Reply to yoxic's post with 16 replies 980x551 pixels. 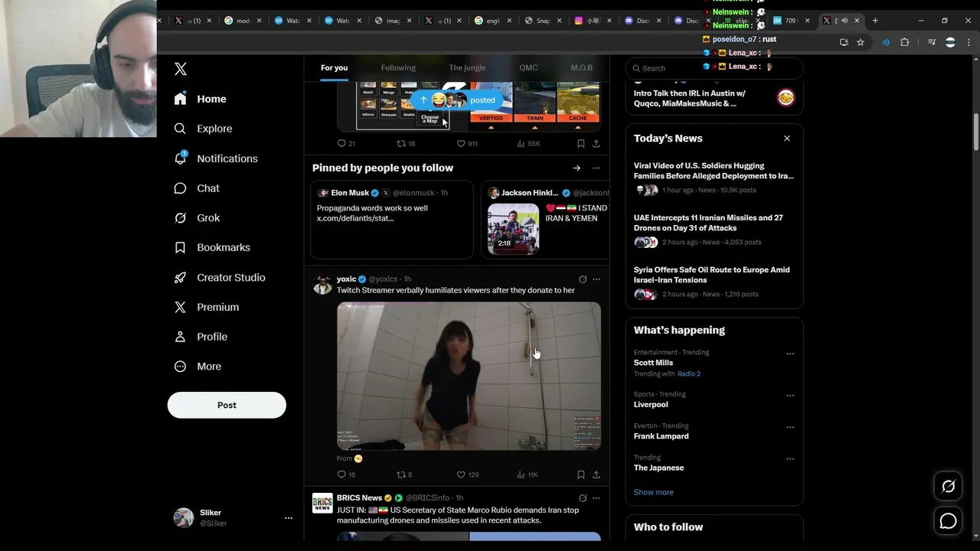point(346,474)
